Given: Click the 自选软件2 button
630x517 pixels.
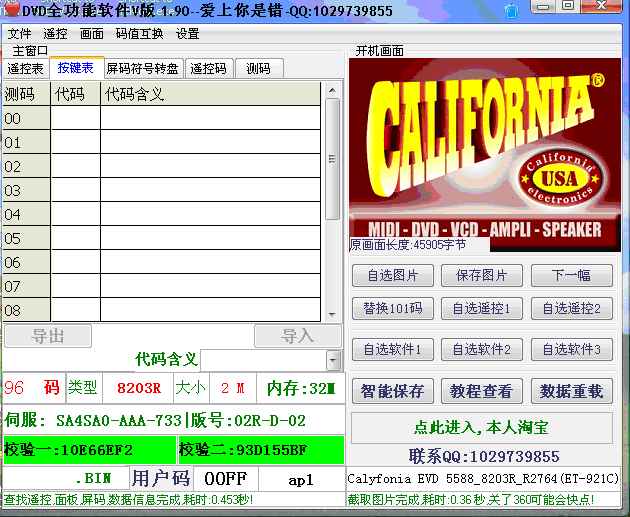Looking at the screenshot, I should coord(482,349).
